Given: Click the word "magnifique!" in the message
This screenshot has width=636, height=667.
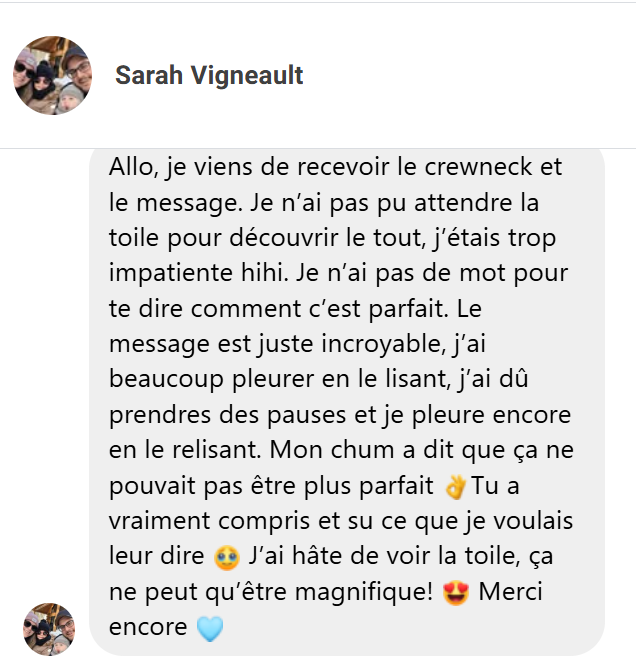Looking at the screenshot, I should (364, 593).
